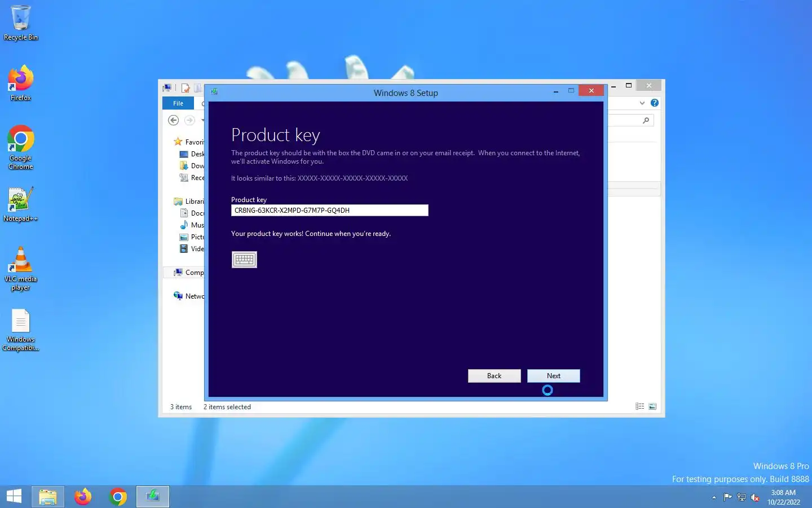Open File Explorer from the taskbar
This screenshot has height=508, width=812.
[48, 497]
